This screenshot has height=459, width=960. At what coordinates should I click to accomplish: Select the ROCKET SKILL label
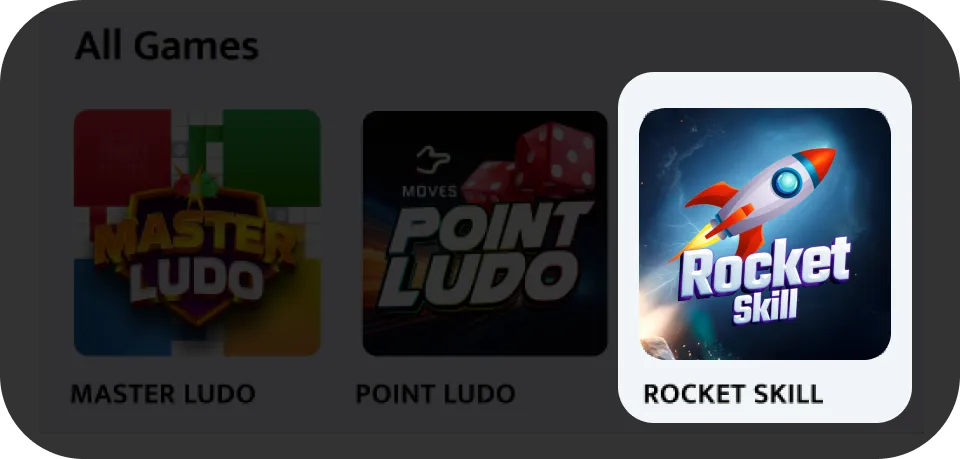click(733, 394)
